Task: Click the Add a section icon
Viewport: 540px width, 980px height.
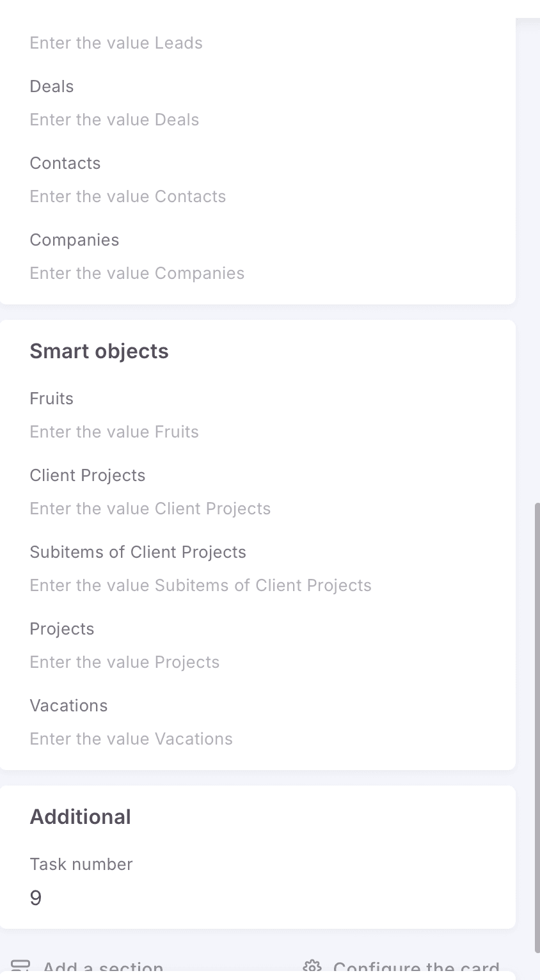Action: tap(20, 967)
